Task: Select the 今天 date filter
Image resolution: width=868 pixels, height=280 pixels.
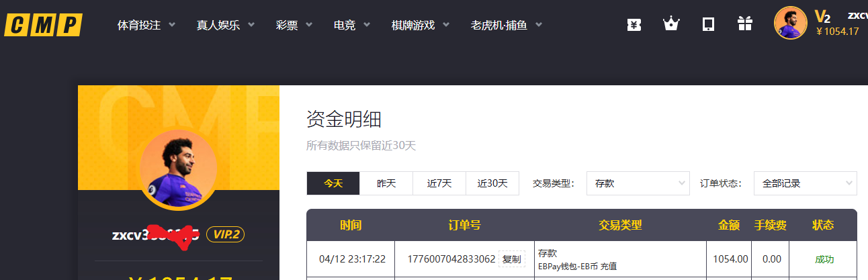Action: [333, 183]
